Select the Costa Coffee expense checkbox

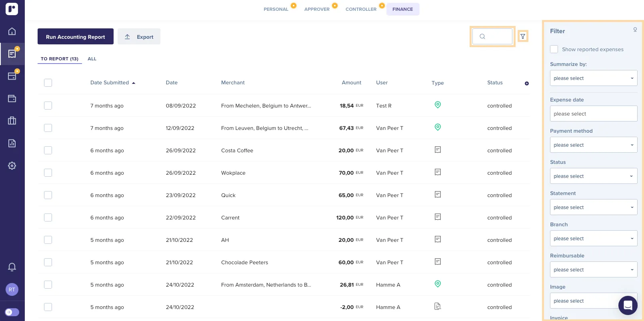tap(48, 150)
